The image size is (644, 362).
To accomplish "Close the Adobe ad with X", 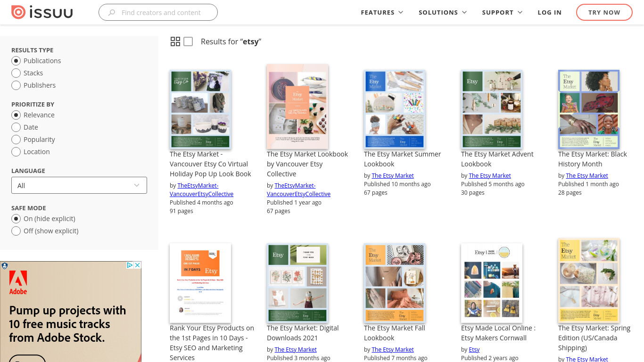I will pyautogui.click(x=137, y=265).
